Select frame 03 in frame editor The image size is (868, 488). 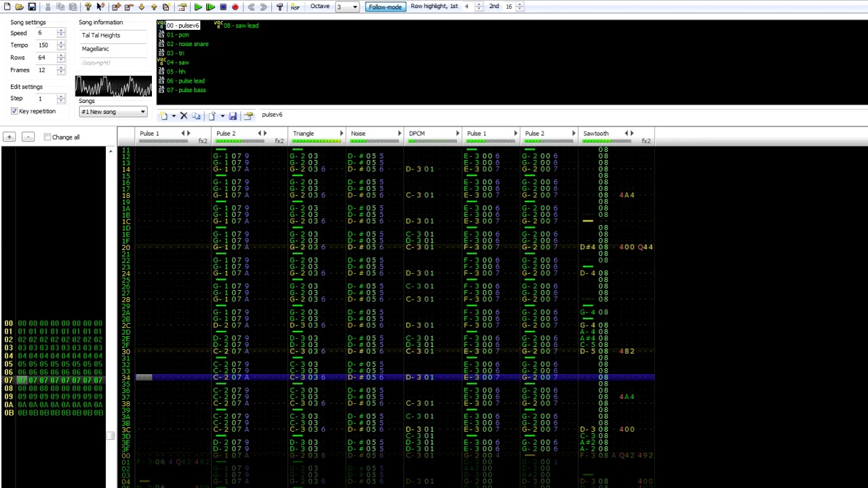coord(54,348)
